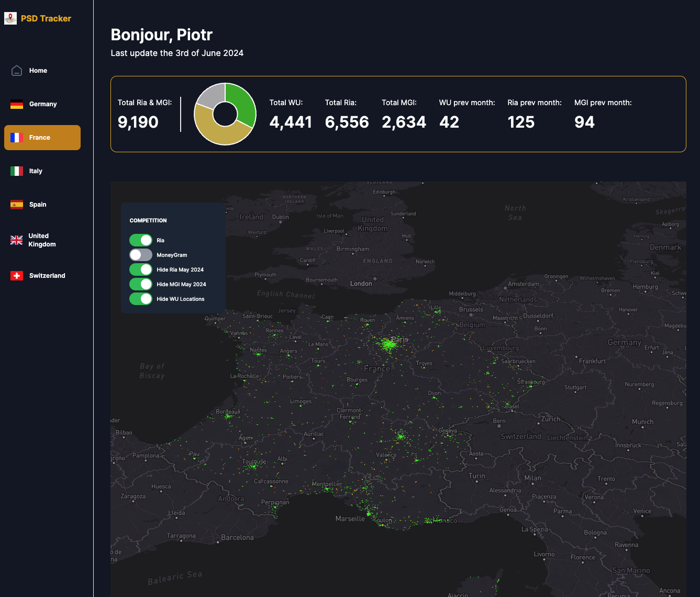Image resolution: width=700 pixels, height=597 pixels.
Task: Open the Home menu item
Action: click(x=38, y=71)
